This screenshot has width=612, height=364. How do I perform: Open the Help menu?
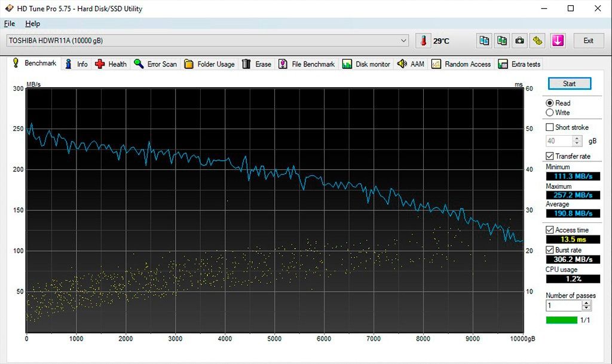point(32,24)
